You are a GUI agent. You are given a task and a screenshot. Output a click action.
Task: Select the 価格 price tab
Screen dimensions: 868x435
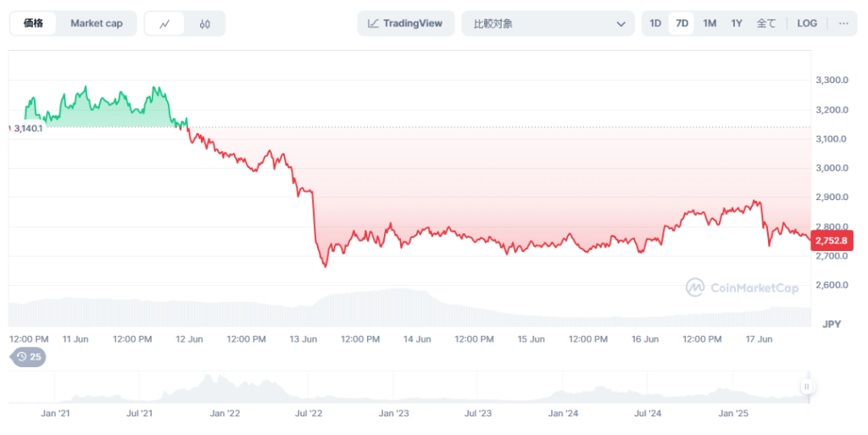(34, 24)
